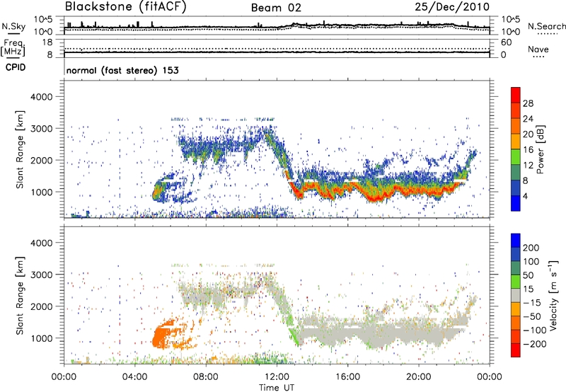The width and height of the screenshot is (566, 392).
Task: Click the 'Velocity [m s-1]' colorbar title
Action: (553, 296)
